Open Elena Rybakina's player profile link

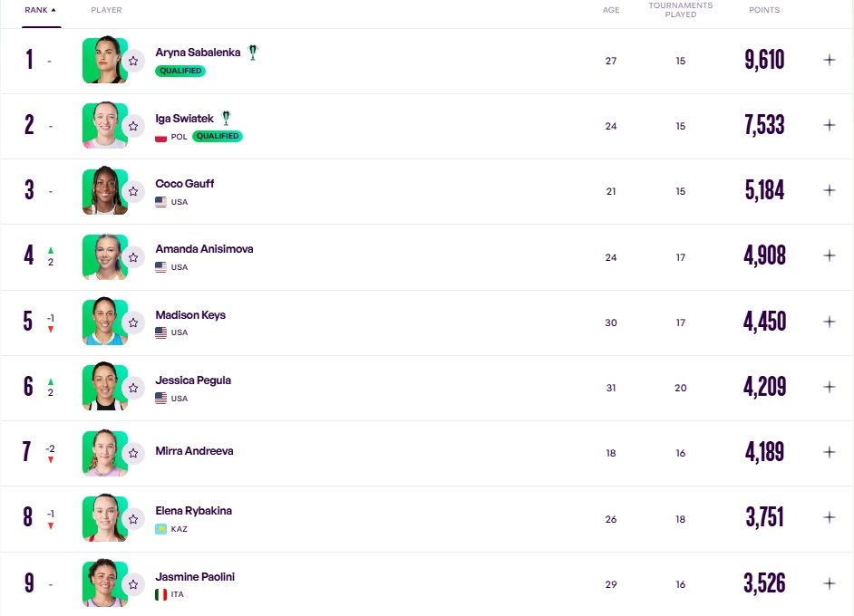193,510
